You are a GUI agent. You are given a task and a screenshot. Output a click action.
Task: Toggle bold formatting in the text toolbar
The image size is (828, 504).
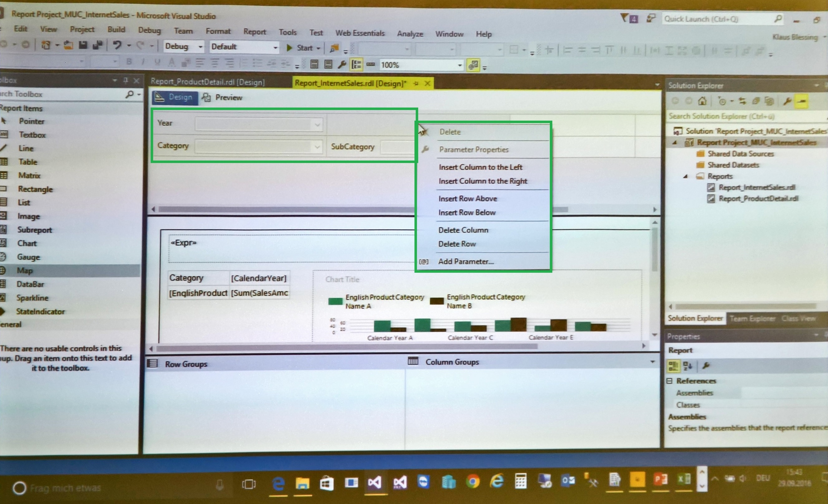pyautogui.click(x=129, y=62)
